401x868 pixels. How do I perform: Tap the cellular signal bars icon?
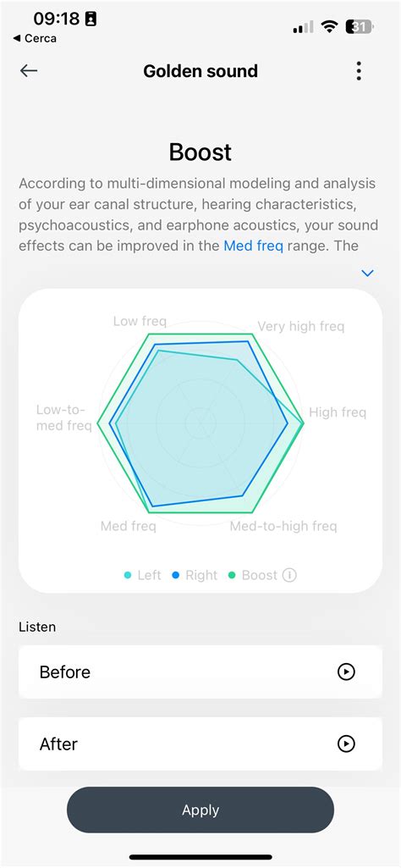point(303,26)
